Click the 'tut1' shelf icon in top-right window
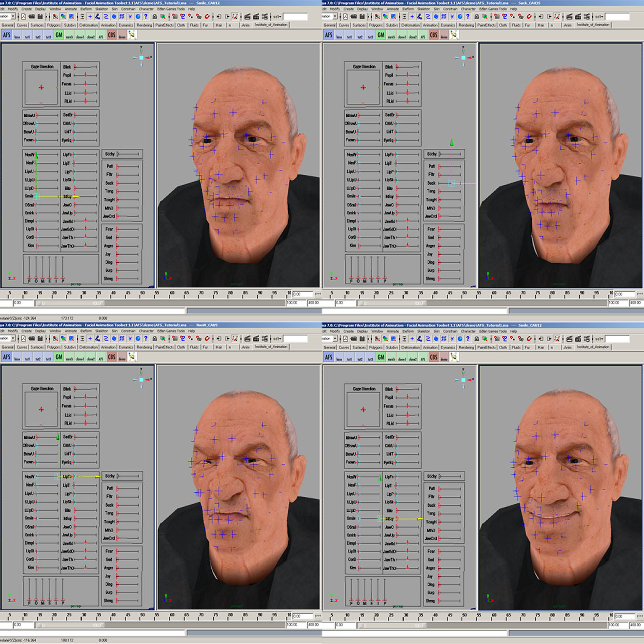 coord(349,35)
